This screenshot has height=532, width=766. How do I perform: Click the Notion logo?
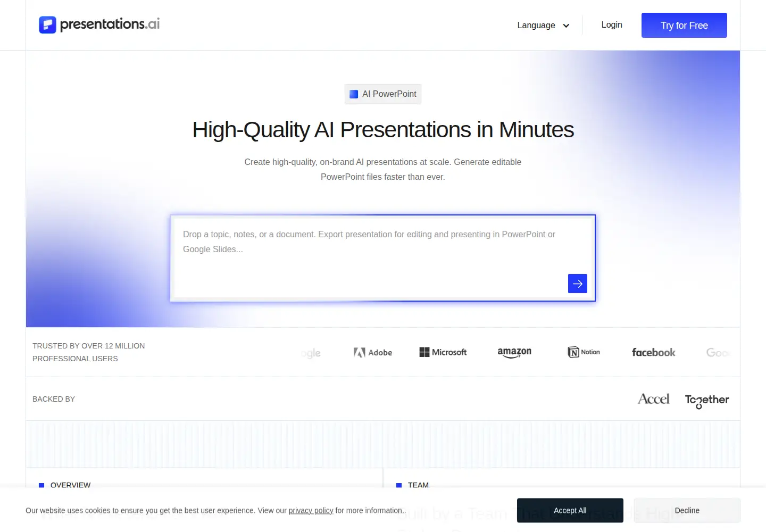(x=584, y=352)
